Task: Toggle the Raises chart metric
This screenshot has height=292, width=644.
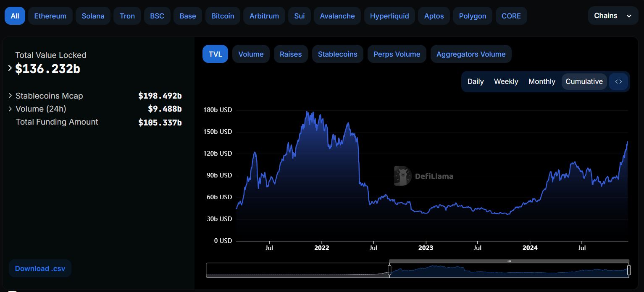Action: click(291, 54)
